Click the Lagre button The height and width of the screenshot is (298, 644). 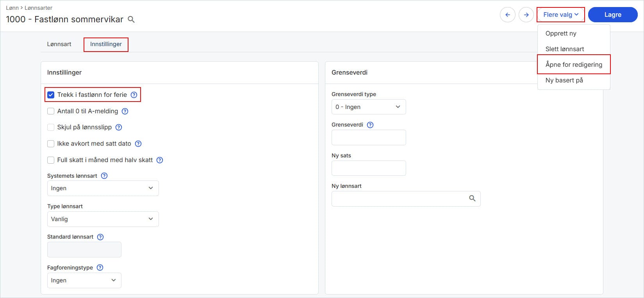pos(613,15)
